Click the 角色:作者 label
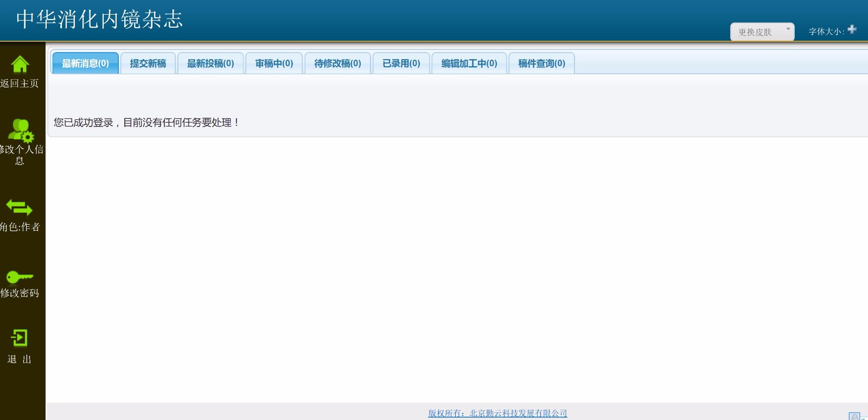 (20, 227)
